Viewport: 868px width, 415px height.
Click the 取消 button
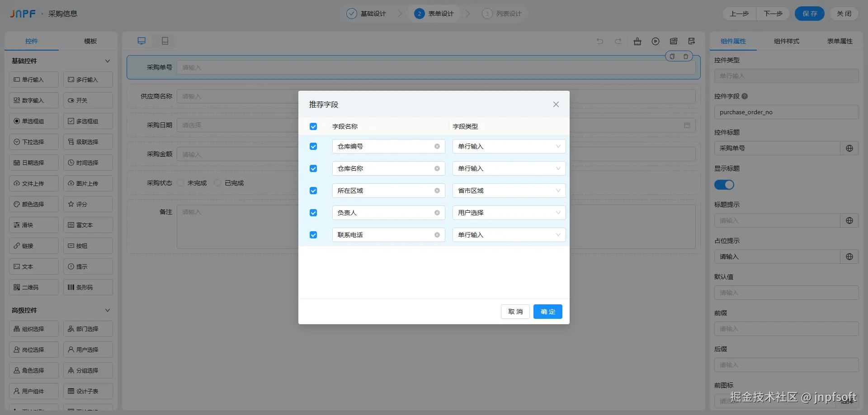click(515, 312)
